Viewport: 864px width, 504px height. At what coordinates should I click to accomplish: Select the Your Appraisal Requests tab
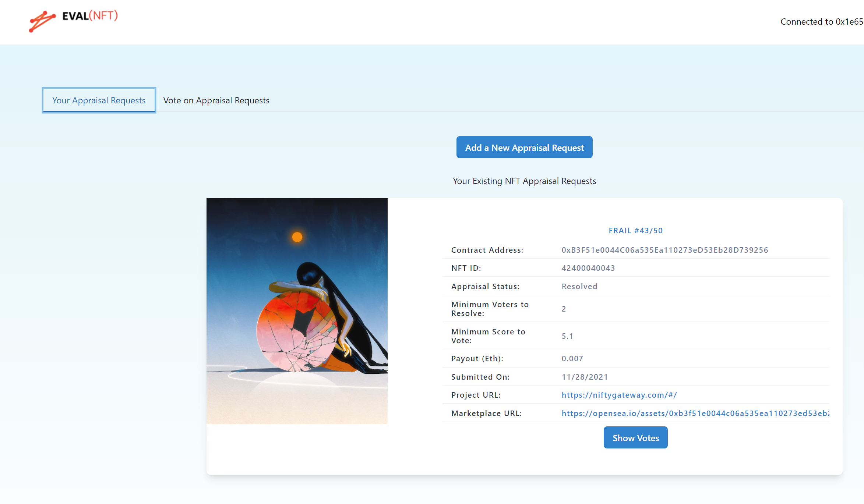click(x=99, y=100)
